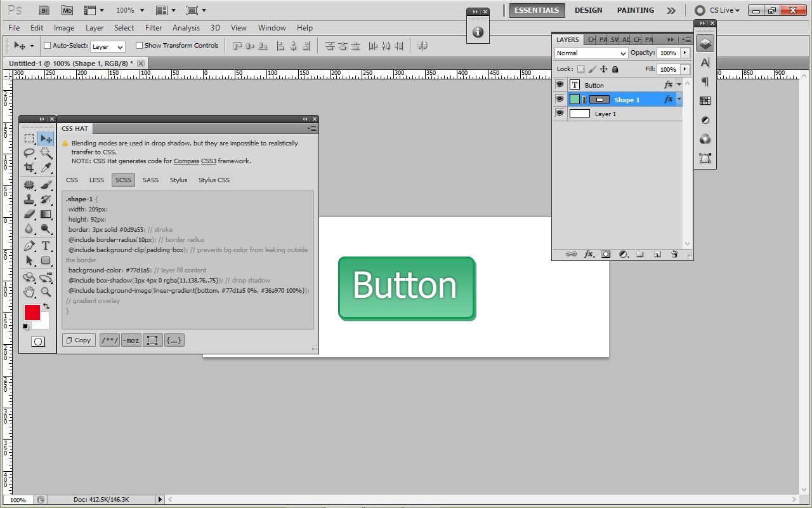This screenshot has width=812, height=508.
Task: Select the Clone Stamp tool
Action: coord(29,199)
